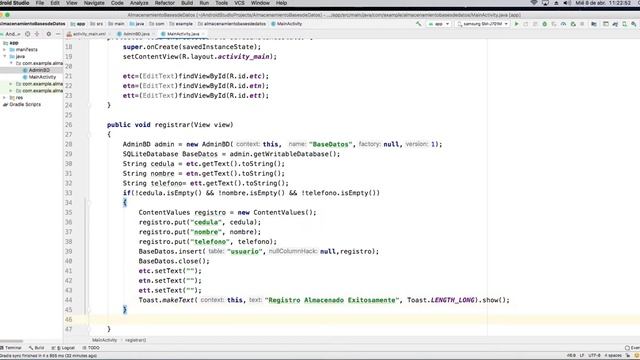Open the Android project view dropdown

(x=10, y=34)
